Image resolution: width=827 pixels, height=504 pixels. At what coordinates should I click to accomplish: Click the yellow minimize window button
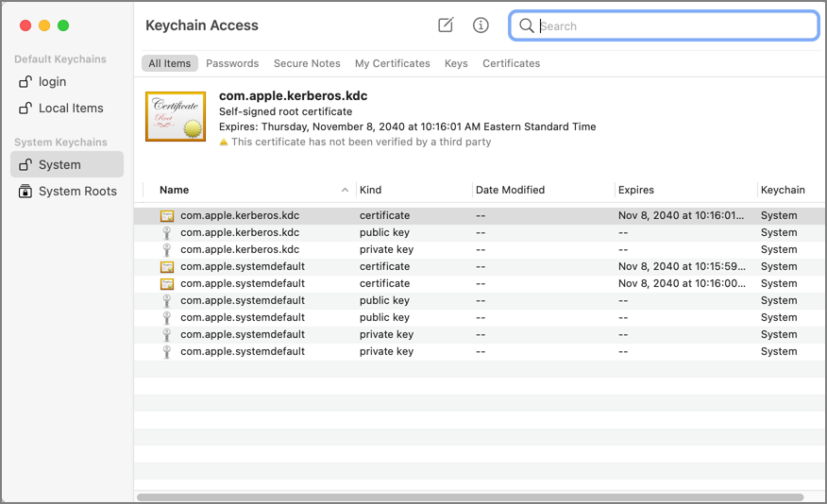click(44, 25)
